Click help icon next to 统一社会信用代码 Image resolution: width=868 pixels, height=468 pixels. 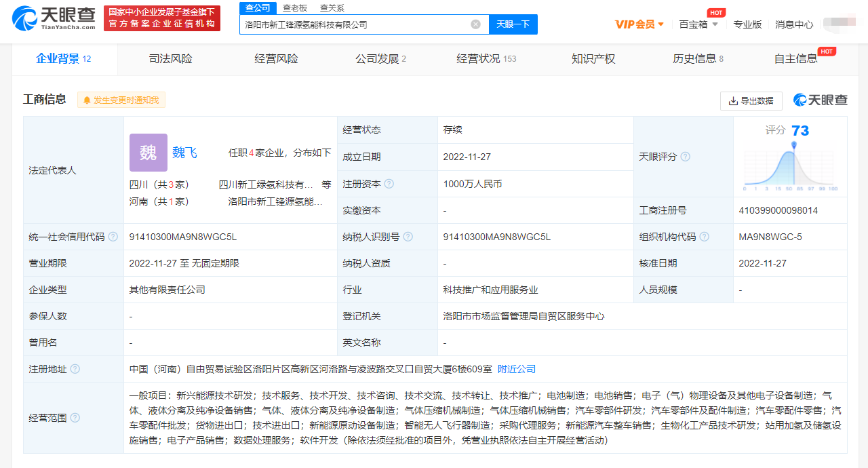pyautogui.click(x=113, y=237)
